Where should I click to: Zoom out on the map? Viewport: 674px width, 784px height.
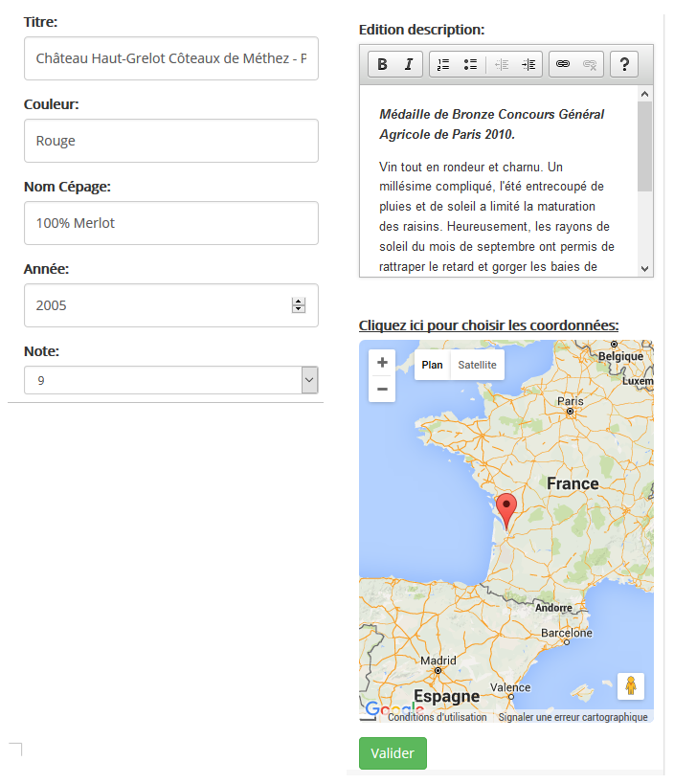[382, 389]
